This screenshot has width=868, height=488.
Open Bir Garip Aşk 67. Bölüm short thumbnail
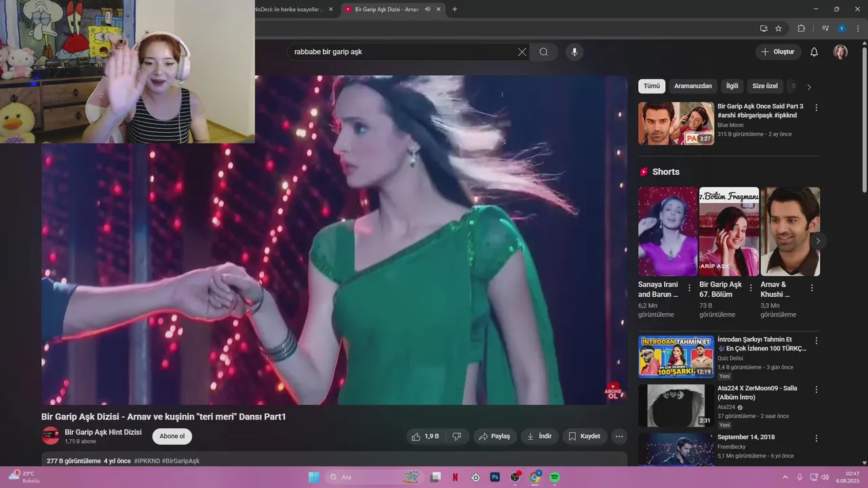click(729, 232)
